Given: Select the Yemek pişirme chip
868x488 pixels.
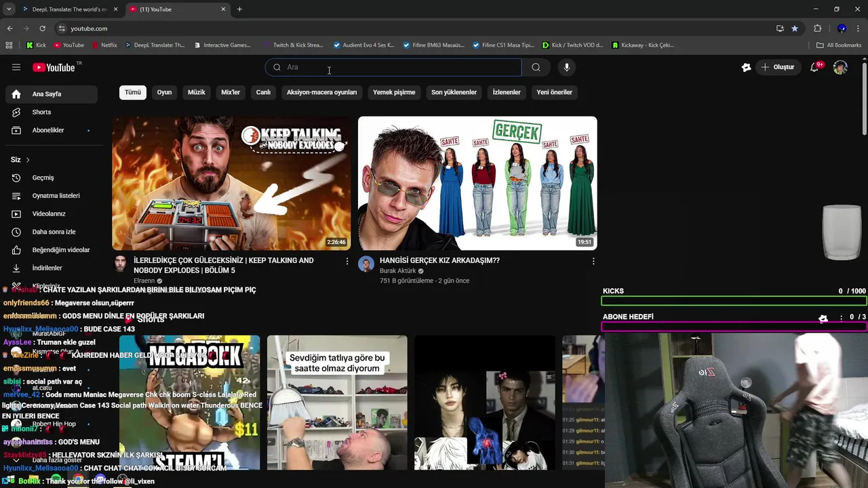Looking at the screenshot, I should tap(394, 92).
